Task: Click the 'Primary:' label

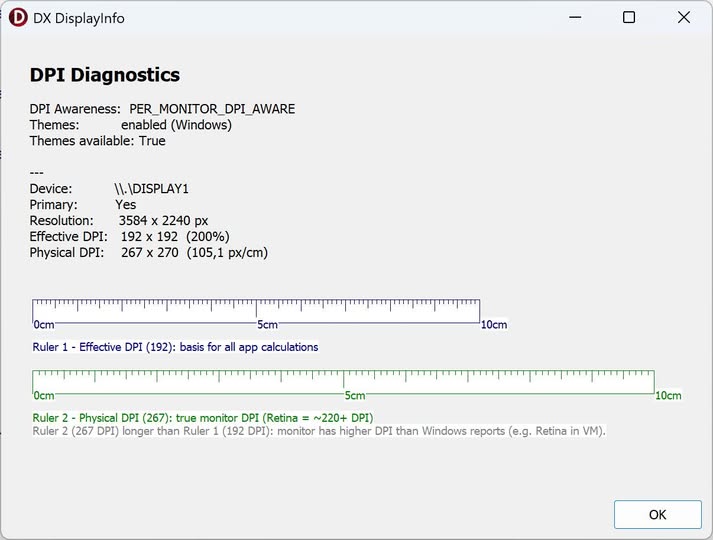Action: point(54,205)
